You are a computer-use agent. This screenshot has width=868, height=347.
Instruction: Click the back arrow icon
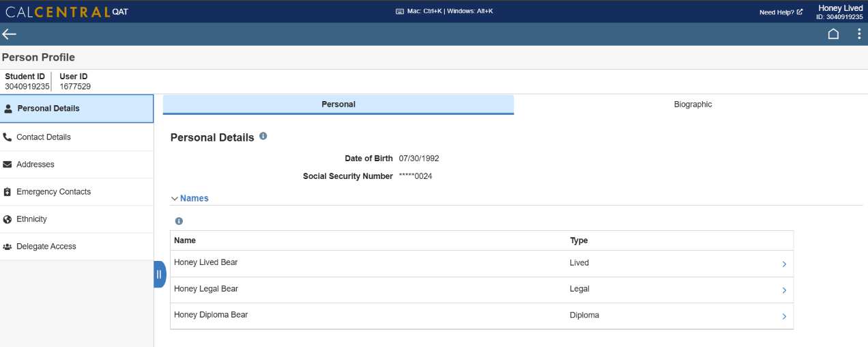(x=10, y=34)
